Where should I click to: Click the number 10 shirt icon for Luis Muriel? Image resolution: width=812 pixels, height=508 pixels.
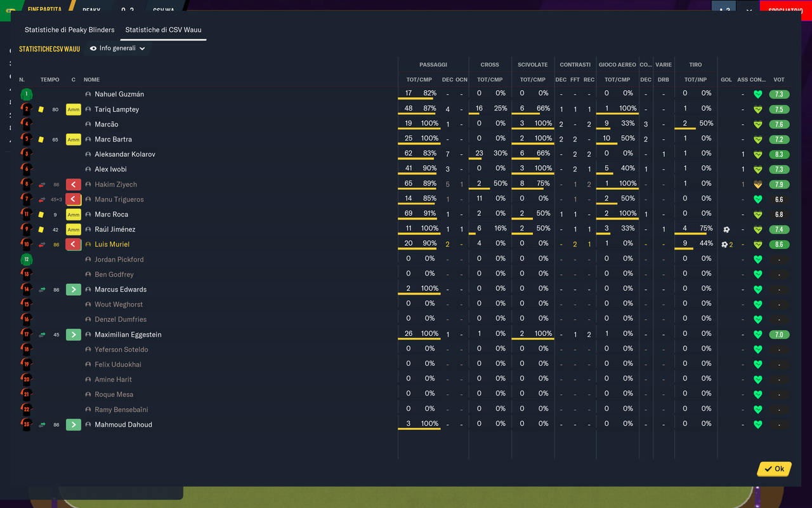(x=26, y=244)
